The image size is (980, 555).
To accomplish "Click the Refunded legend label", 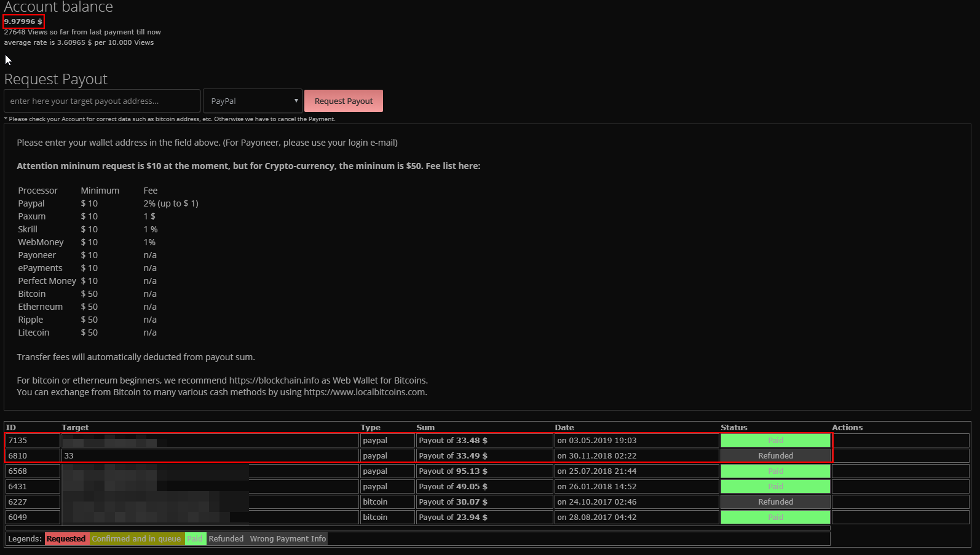I will (226, 539).
